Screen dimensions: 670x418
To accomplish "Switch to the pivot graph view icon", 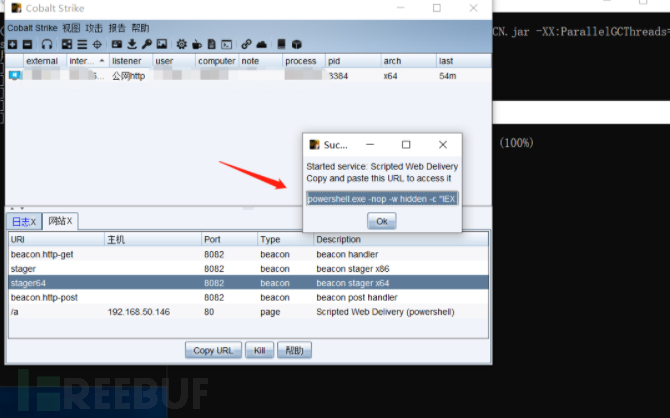I will [67, 44].
